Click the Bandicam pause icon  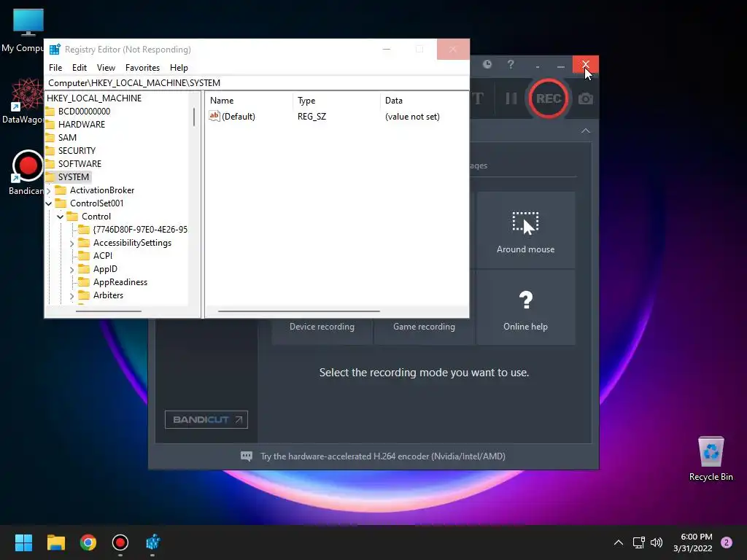511,98
